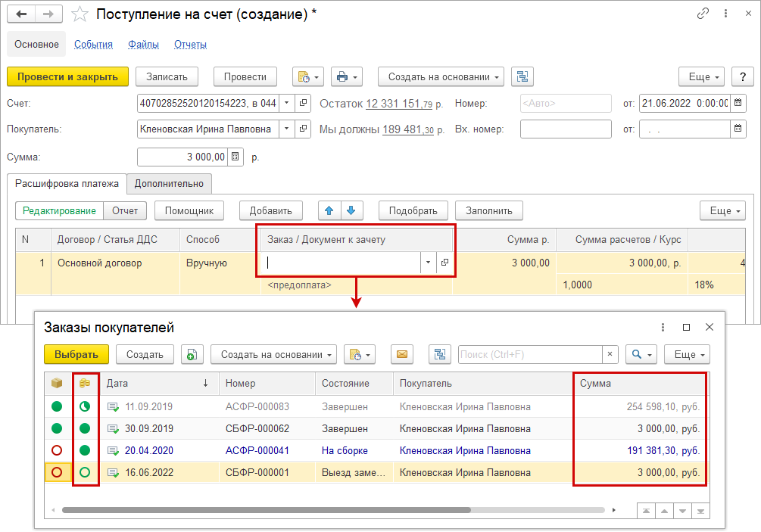Click the back navigation arrow
The image size is (761, 532).
click(x=21, y=14)
